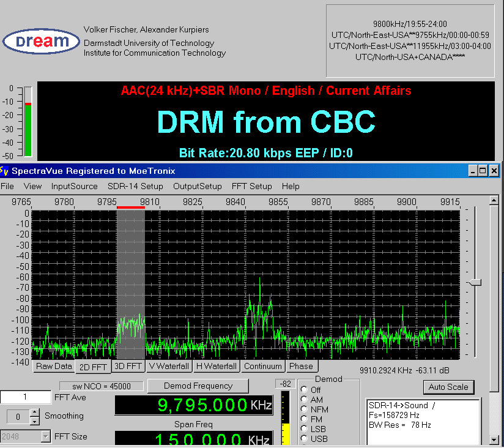Image resolution: width=504 pixels, height=448 pixels.
Task: Open the SDR-14 Setup menu
Action: [x=135, y=186]
